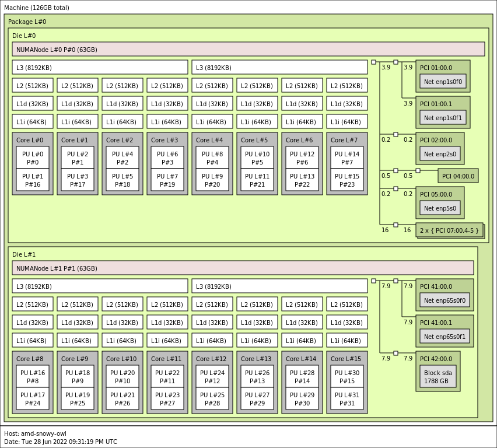Click the Package L#0 label
This screenshot has width=497, height=448.
tap(27, 22)
